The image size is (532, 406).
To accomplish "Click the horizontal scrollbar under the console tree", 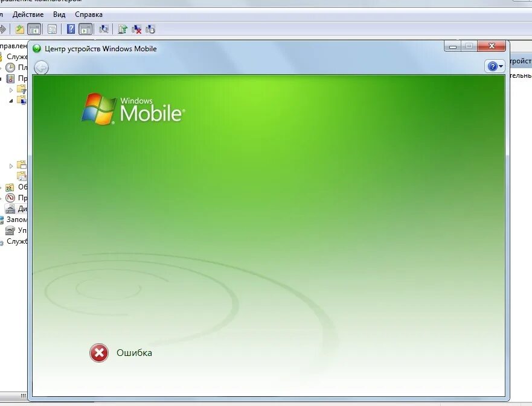I will click(x=13, y=396).
